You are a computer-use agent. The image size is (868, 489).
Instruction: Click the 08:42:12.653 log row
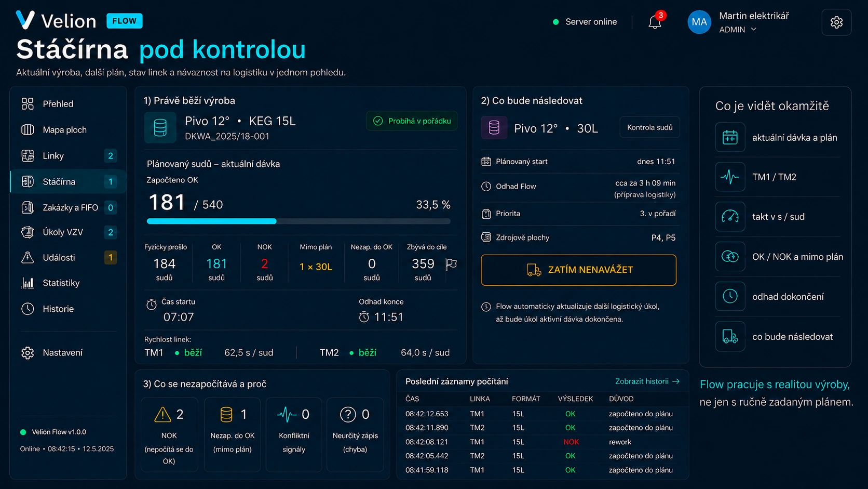click(x=542, y=414)
